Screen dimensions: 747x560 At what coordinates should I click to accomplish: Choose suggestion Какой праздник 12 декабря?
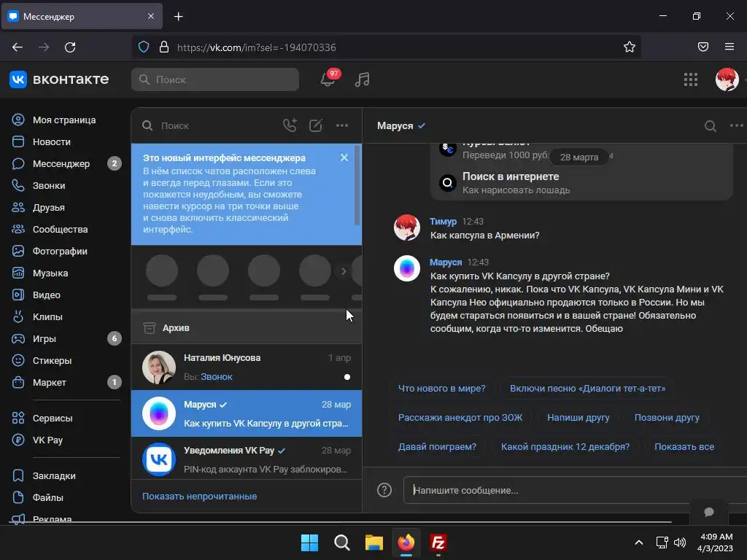(565, 447)
